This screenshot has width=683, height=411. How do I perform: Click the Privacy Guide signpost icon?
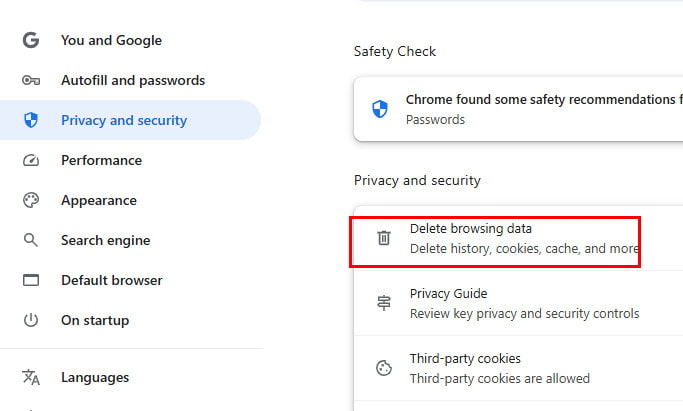384,303
